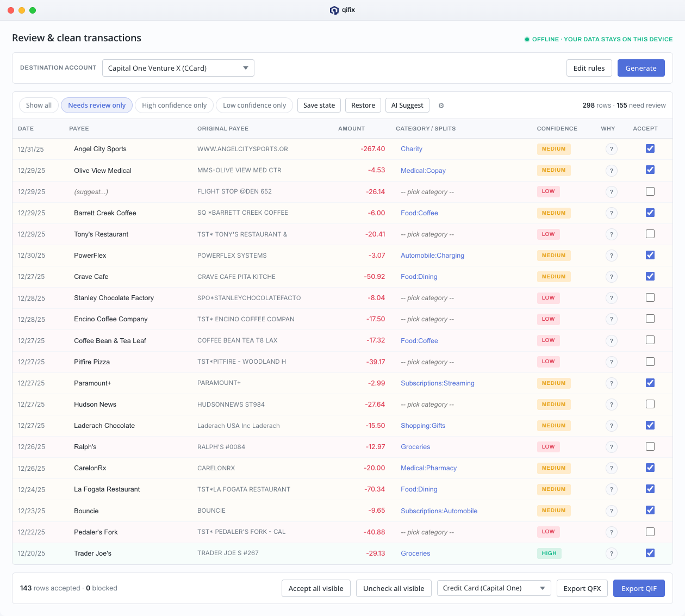685x616 pixels.
Task: Pick category for Pedaler's Fork
Action: coord(427,532)
